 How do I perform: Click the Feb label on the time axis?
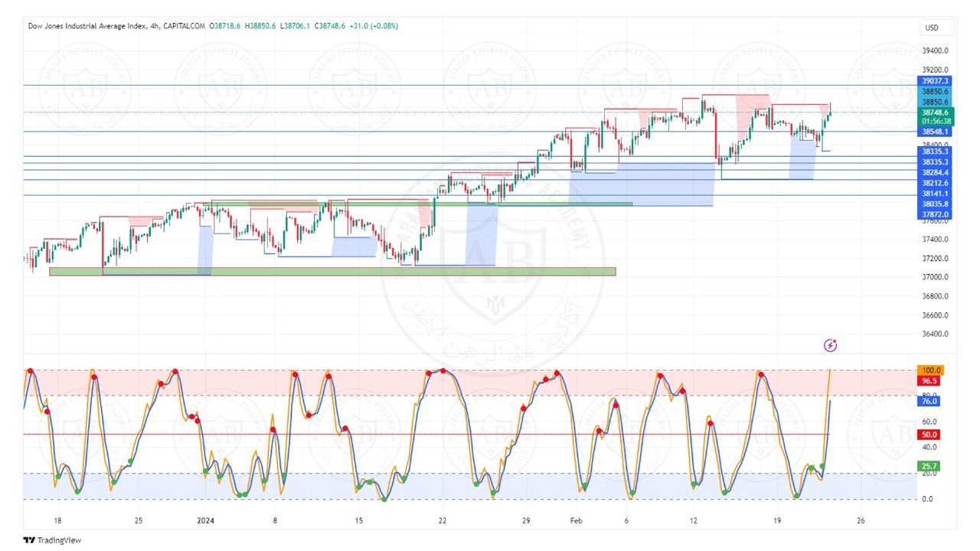tap(575, 520)
